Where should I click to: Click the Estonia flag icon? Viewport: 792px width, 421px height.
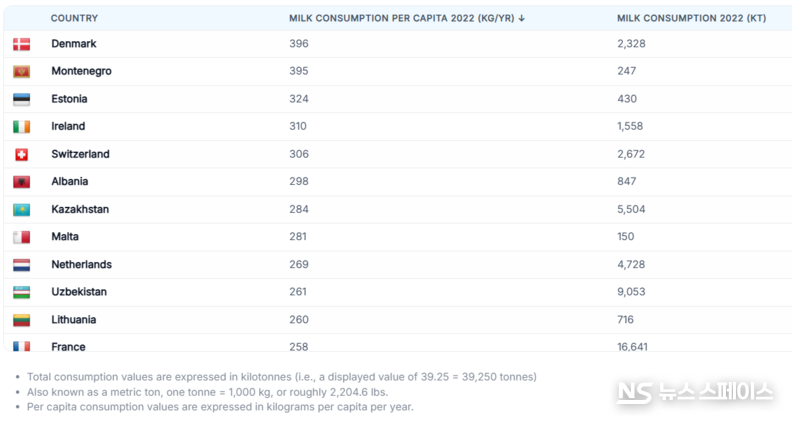pos(21,99)
